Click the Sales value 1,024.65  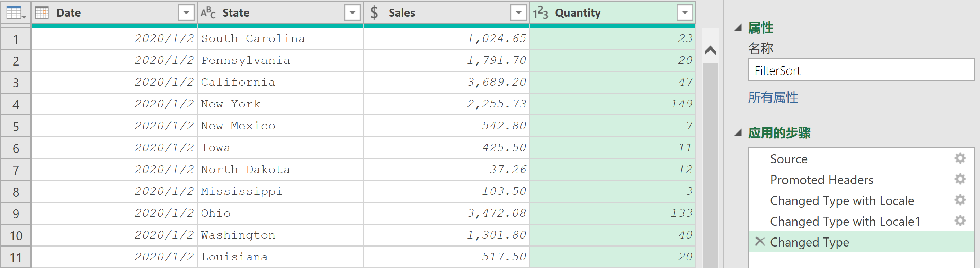point(446,38)
